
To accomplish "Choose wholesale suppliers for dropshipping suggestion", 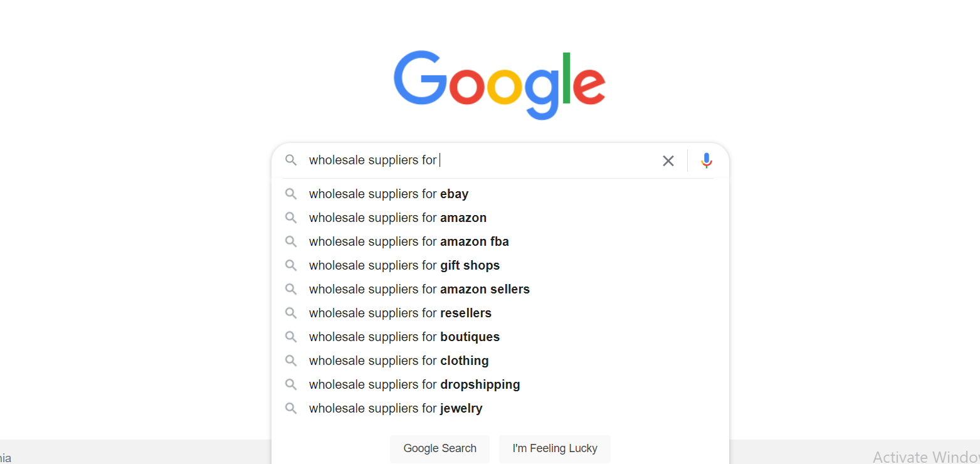I will [500, 384].
